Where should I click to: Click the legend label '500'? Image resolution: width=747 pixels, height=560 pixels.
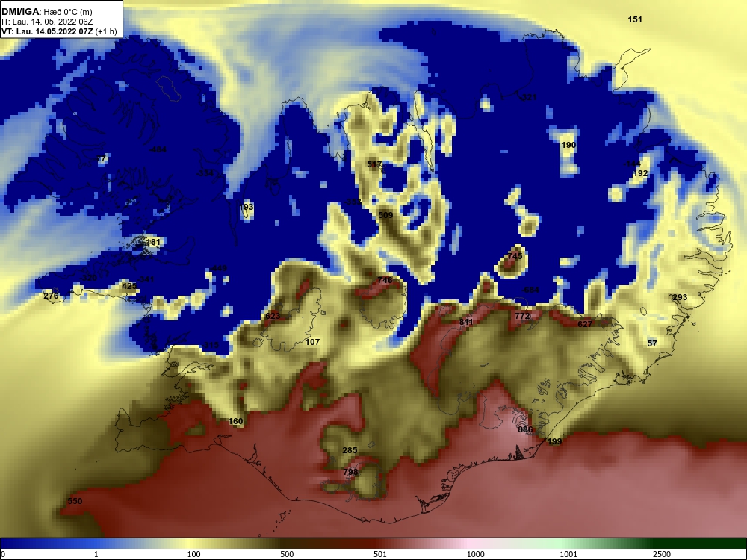click(287, 554)
